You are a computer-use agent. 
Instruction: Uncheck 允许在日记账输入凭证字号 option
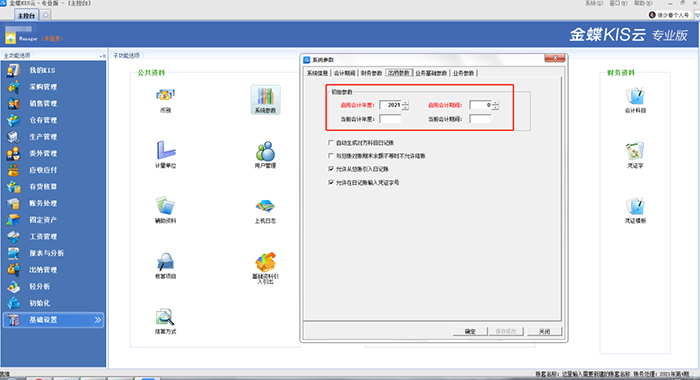point(331,182)
